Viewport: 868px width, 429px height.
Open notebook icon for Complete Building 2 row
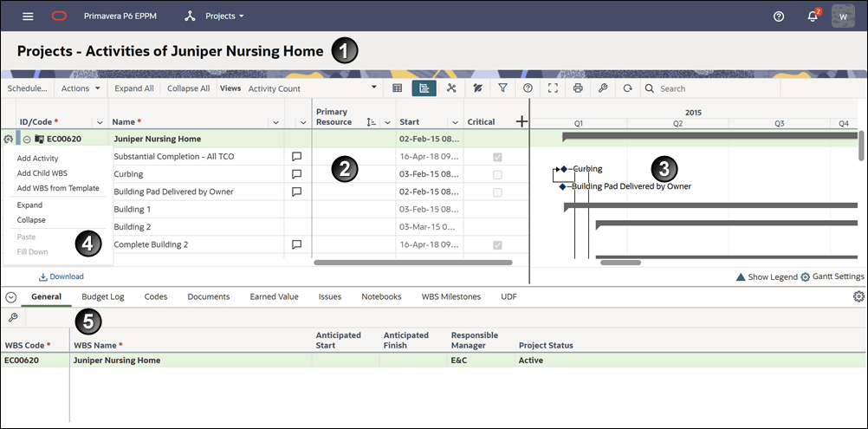297,244
